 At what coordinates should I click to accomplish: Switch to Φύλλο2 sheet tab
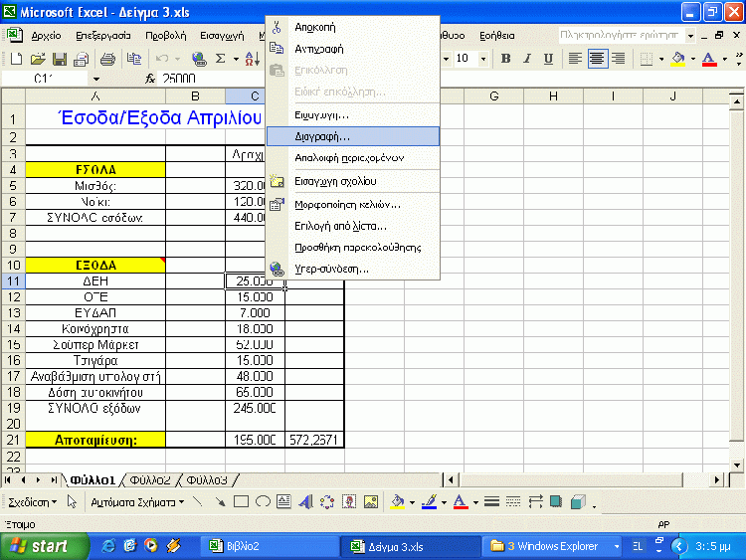(x=150, y=480)
